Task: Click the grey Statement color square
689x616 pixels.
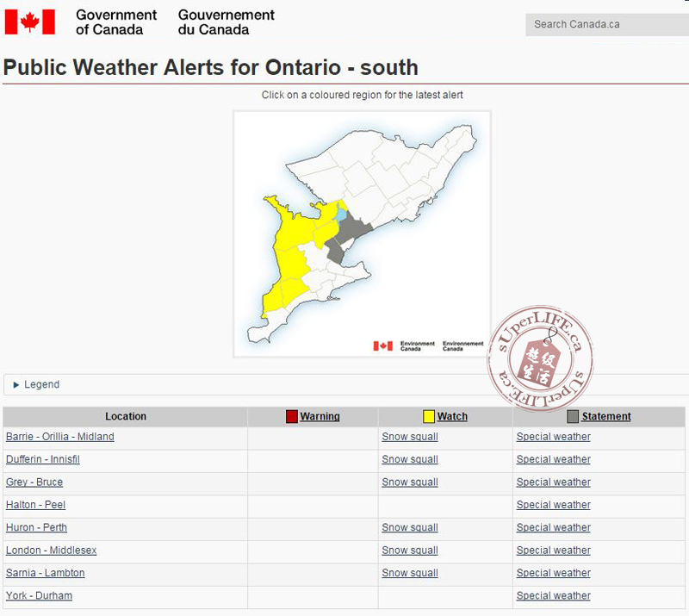Action: pyautogui.click(x=573, y=417)
